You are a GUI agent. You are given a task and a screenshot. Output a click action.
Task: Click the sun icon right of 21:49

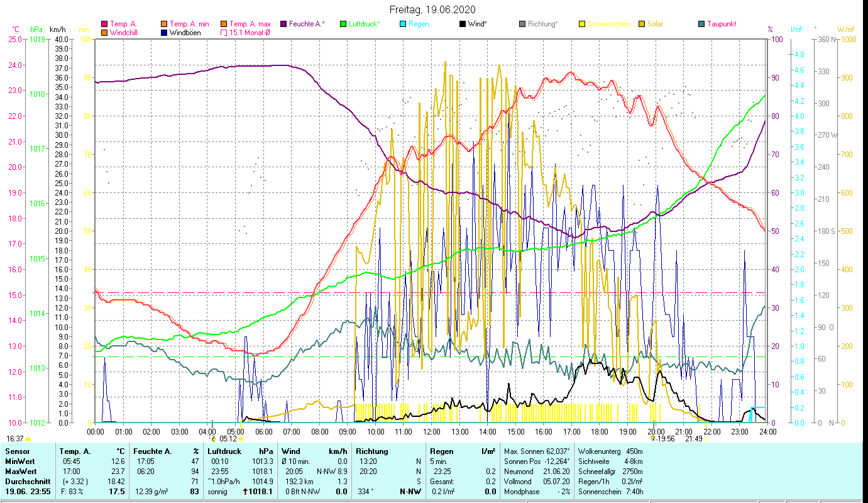point(706,439)
